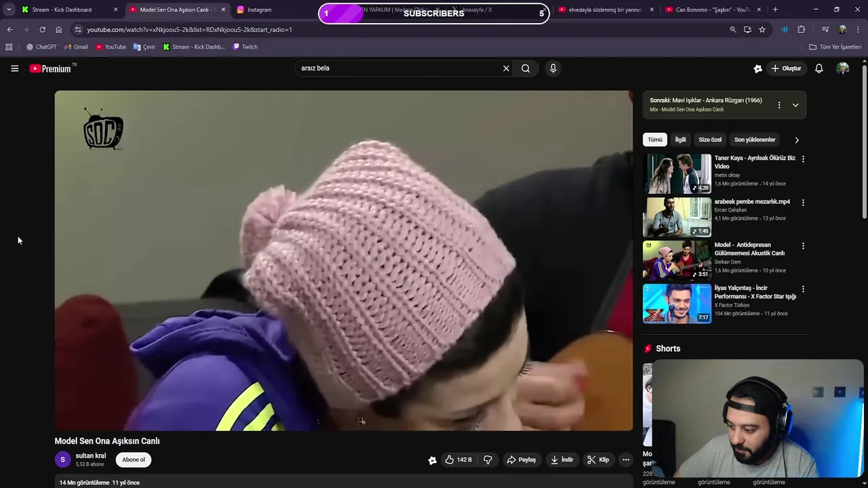
Task: Open options for Taner Kaya video
Action: (x=803, y=159)
